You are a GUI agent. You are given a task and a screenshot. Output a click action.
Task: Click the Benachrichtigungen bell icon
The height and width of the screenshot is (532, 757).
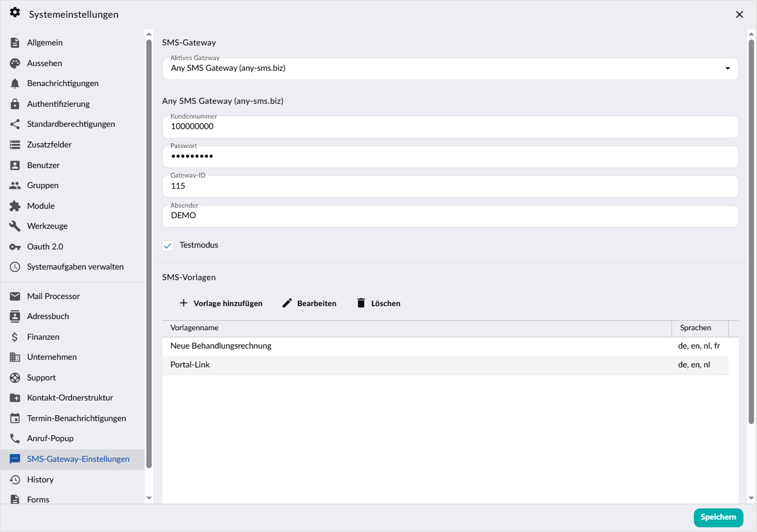point(15,83)
